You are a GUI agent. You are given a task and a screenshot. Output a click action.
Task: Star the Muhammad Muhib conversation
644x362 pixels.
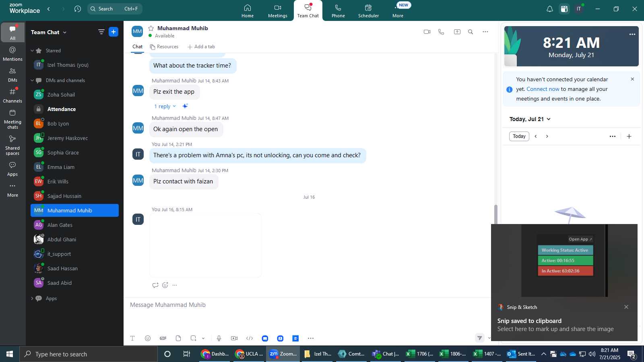151,28
